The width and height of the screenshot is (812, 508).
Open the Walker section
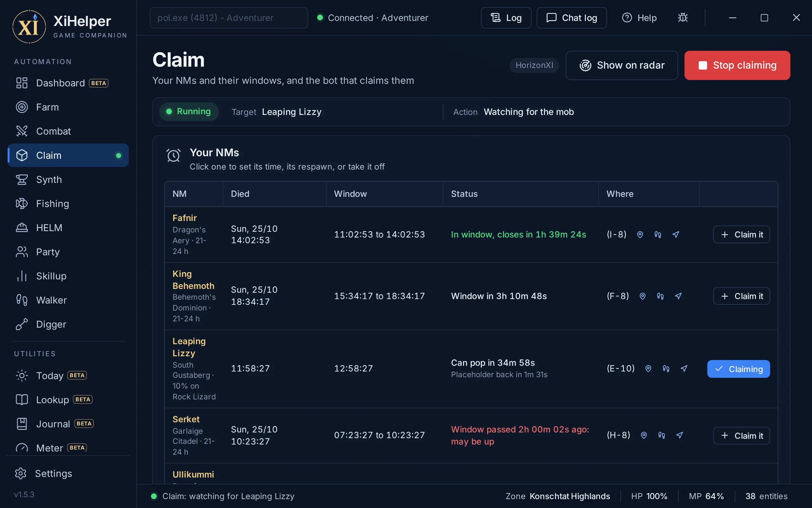[68, 300]
